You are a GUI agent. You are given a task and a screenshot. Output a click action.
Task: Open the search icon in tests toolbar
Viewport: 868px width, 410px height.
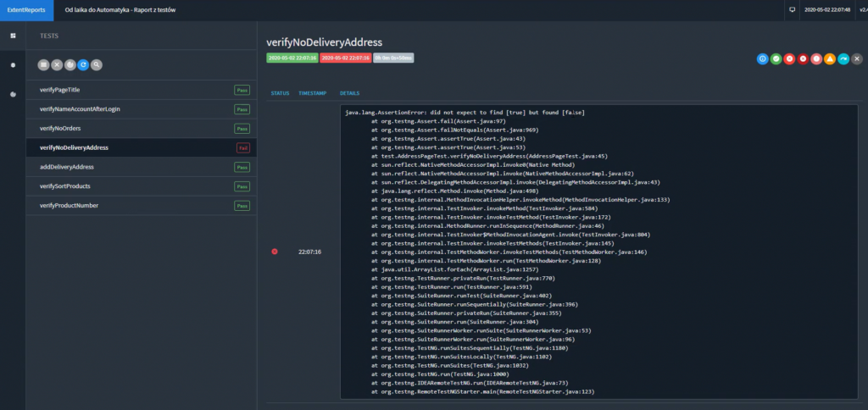click(97, 64)
